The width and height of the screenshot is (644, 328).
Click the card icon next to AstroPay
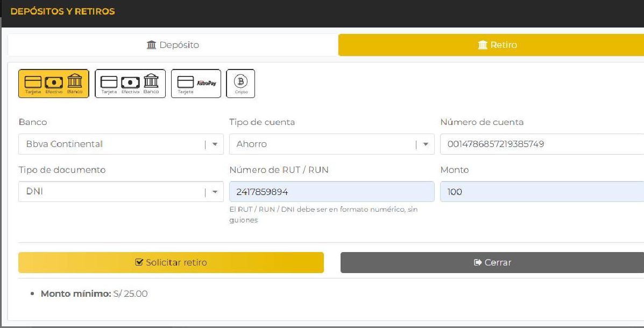pos(186,82)
